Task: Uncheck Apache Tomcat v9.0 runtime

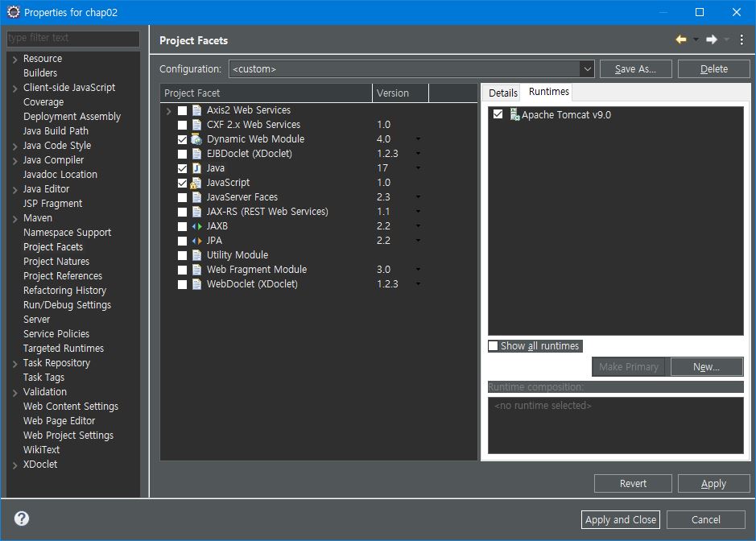Action: coord(498,114)
